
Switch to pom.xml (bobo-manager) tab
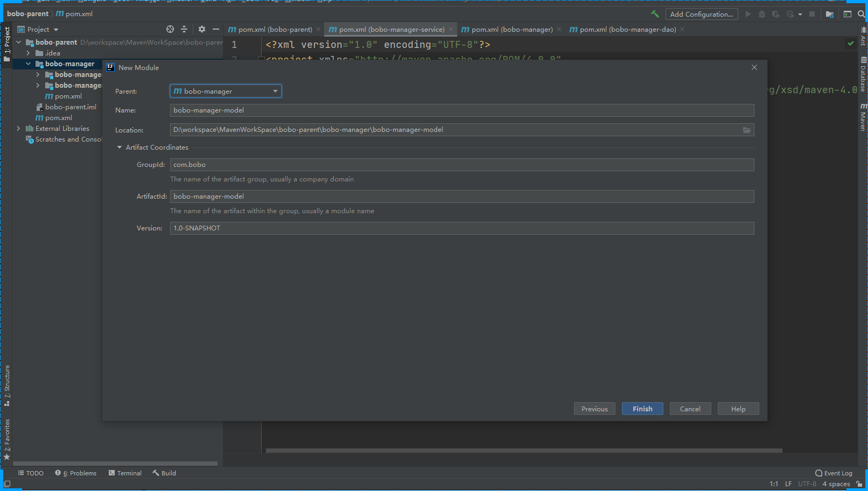pos(507,30)
